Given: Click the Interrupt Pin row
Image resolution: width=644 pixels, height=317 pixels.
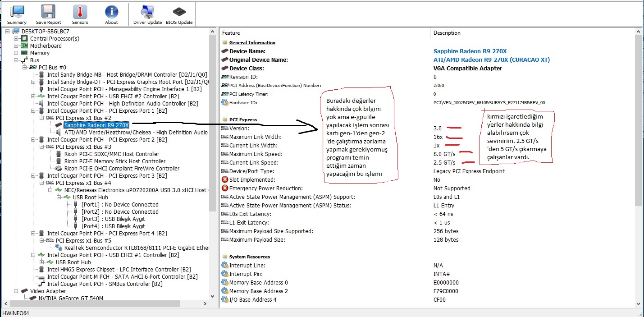Looking at the screenshot, I should tap(427, 274).
